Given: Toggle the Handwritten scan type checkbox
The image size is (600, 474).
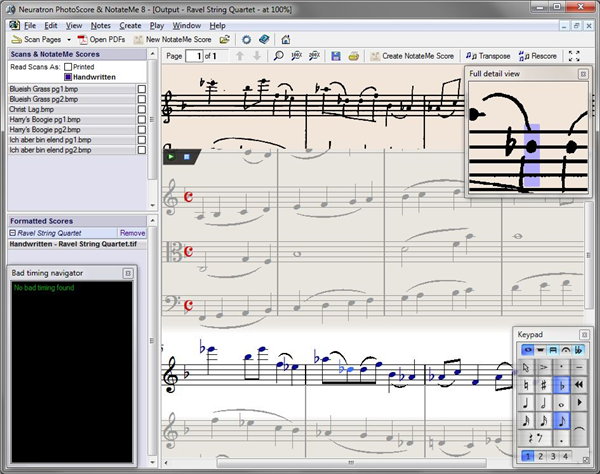Looking at the screenshot, I should click(x=68, y=77).
